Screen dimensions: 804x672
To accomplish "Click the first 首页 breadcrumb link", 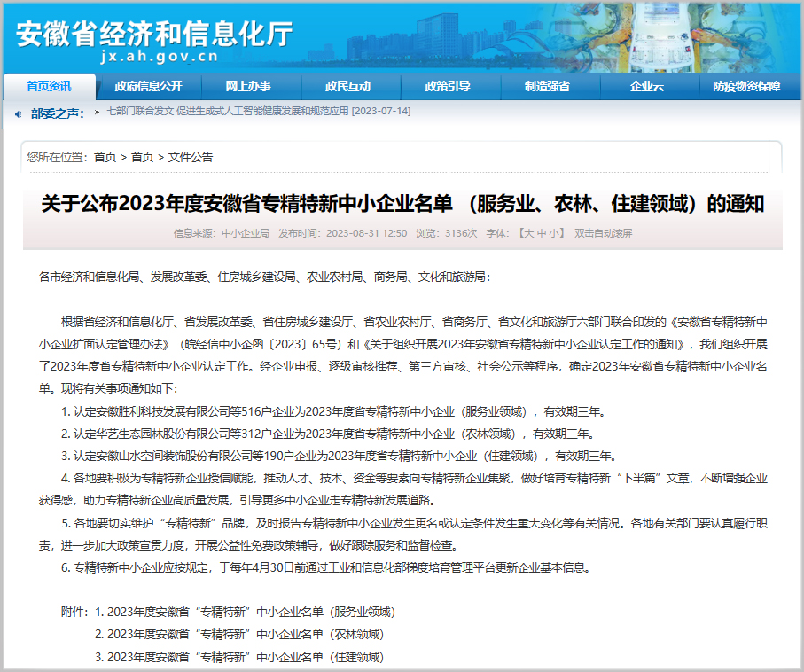I will pyautogui.click(x=105, y=157).
